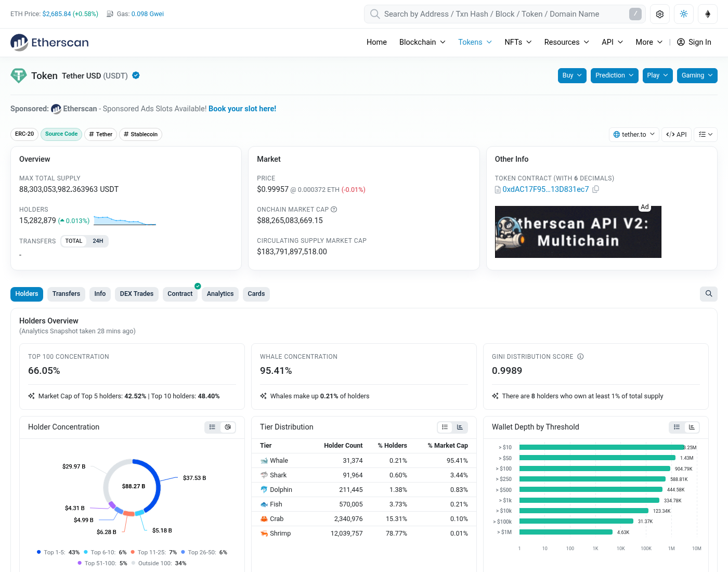Open the tether.to website dropdown
Screen dimensions: 728x572
click(634, 134)
